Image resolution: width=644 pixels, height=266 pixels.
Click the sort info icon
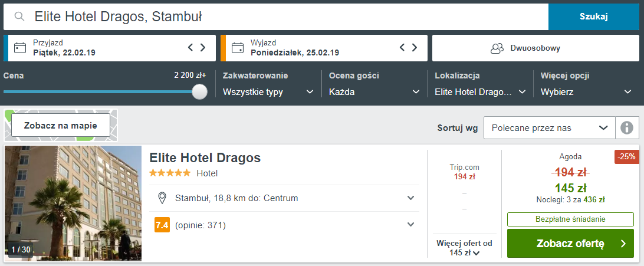point(626,127)
